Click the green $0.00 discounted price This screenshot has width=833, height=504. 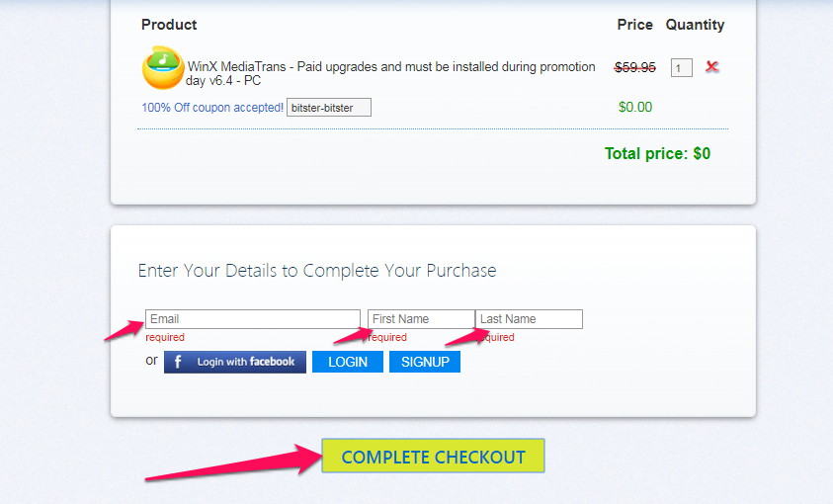[x=634, y=108]
